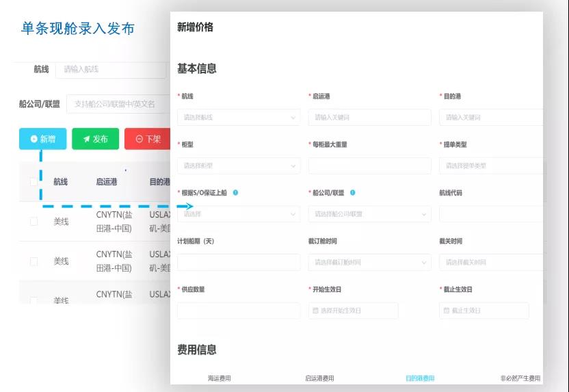The width and height of the screenshot is (569, 392).
Task: Click info icon beside 根据S/O保证上船
Action: pyautogui.click(x=235, y=193)
